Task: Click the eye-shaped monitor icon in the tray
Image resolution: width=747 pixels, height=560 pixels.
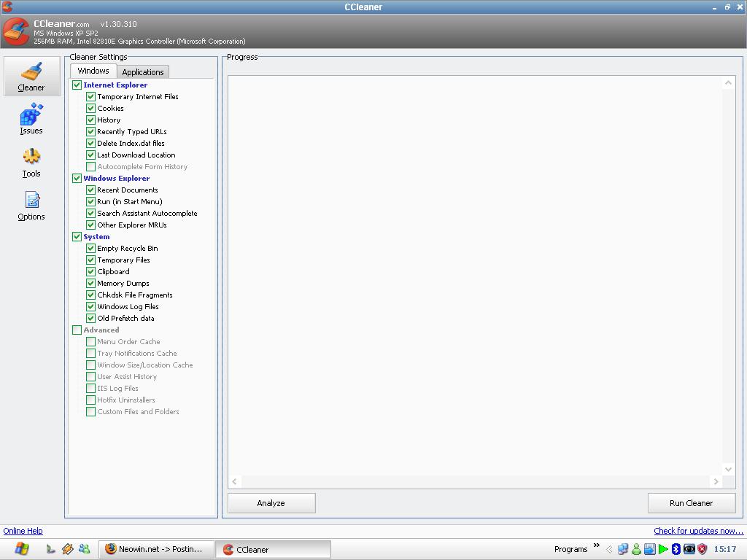Action: [689, 549]
